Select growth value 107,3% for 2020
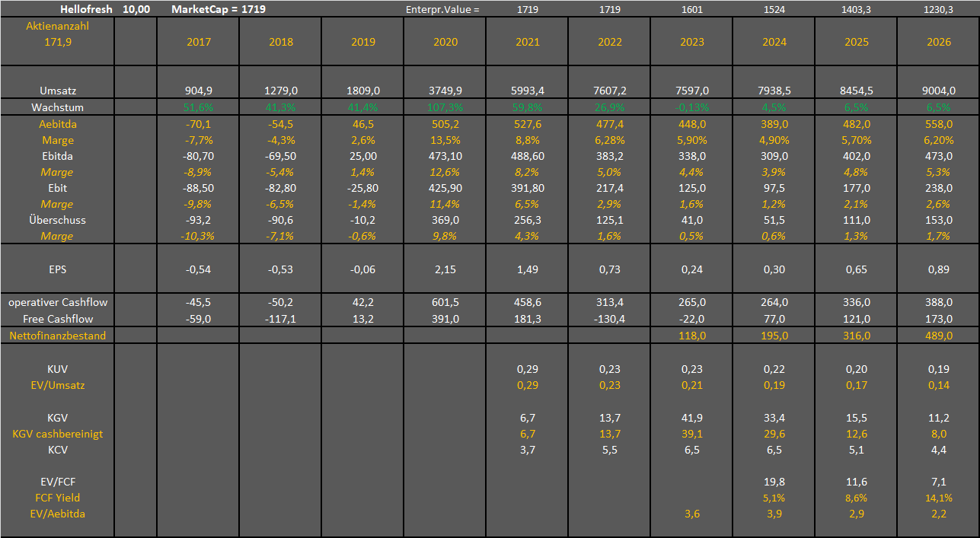 (x=445, y=107)
